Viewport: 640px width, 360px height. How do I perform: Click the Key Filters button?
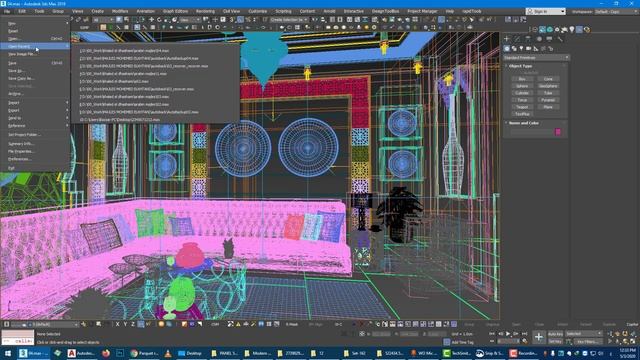pos(588,342)
